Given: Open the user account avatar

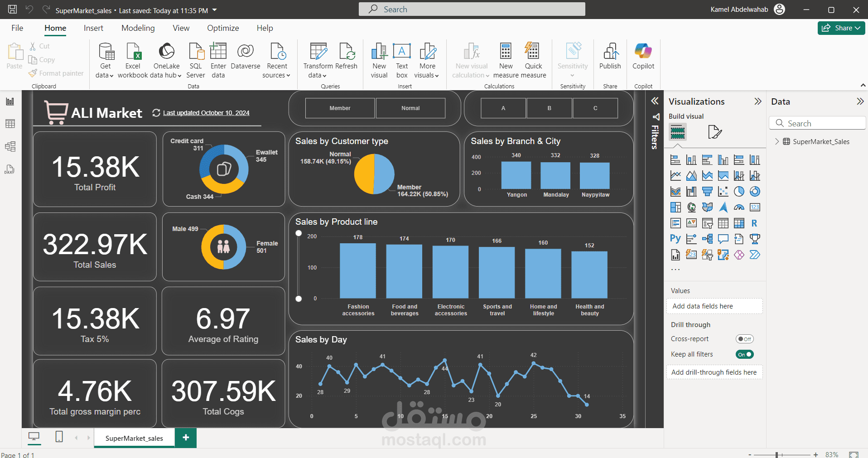Looking at the screenshot, I should tap(780, 10).
